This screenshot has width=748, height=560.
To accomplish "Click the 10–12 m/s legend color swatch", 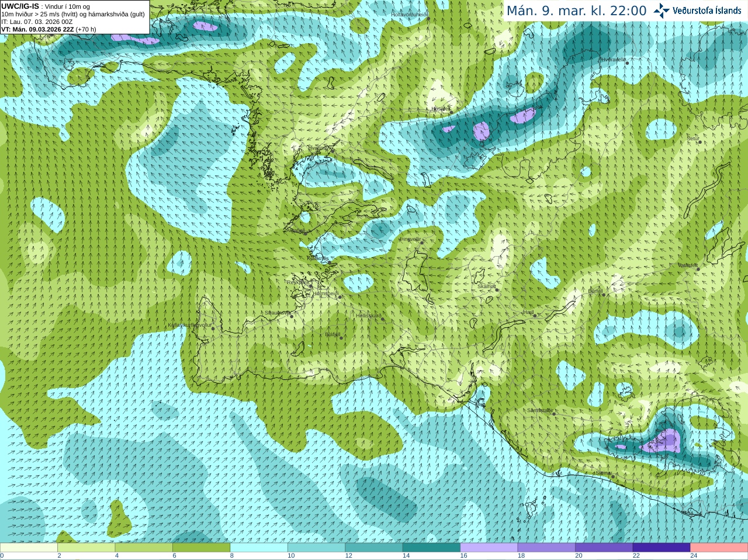I will pos(317,548).
